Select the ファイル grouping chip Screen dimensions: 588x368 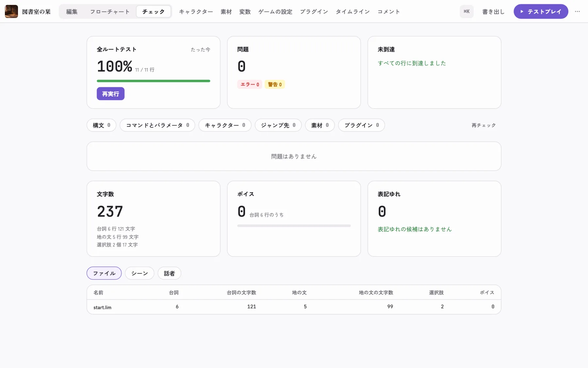pos(104,273)
